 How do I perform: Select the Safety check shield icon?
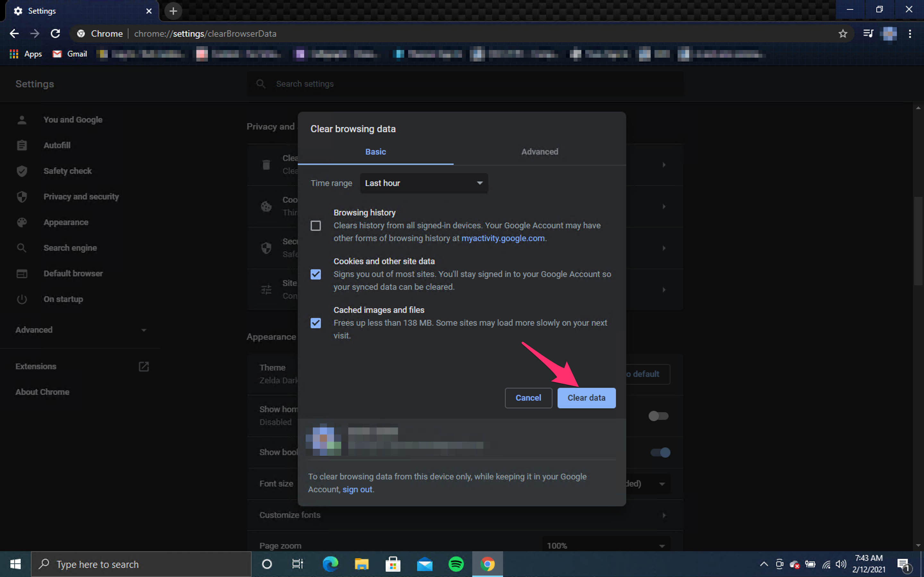tap(22, 171)
